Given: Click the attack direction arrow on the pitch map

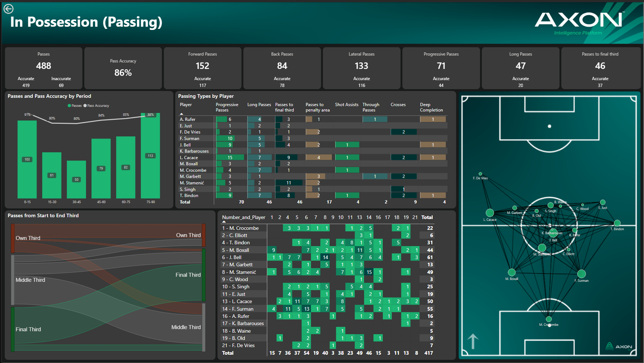Looking at the screenshot, I should [x=472, y=341].
